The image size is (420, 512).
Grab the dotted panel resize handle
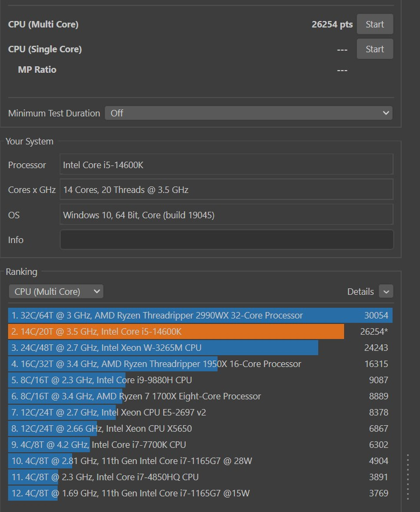tap(408, 477)
